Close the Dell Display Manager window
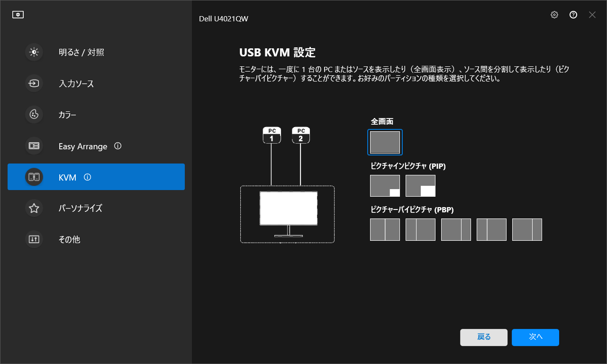The image size is (607, 364). (592, 15)
